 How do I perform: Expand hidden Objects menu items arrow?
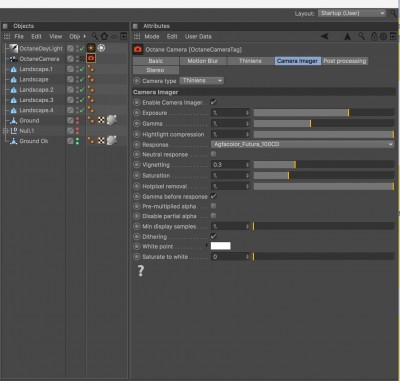[85, 36]
